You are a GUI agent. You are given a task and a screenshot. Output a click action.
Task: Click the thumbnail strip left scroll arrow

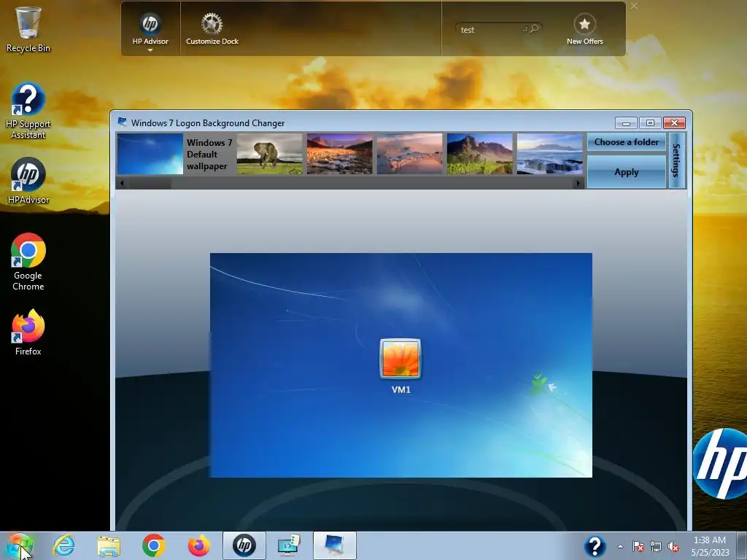(122, 183)
